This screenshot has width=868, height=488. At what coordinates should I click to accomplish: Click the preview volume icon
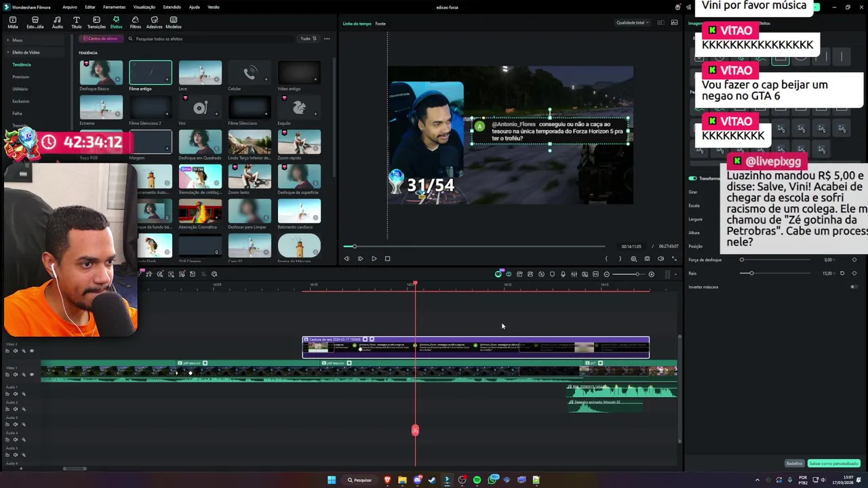pyautogui.click(x=660, y=258)
